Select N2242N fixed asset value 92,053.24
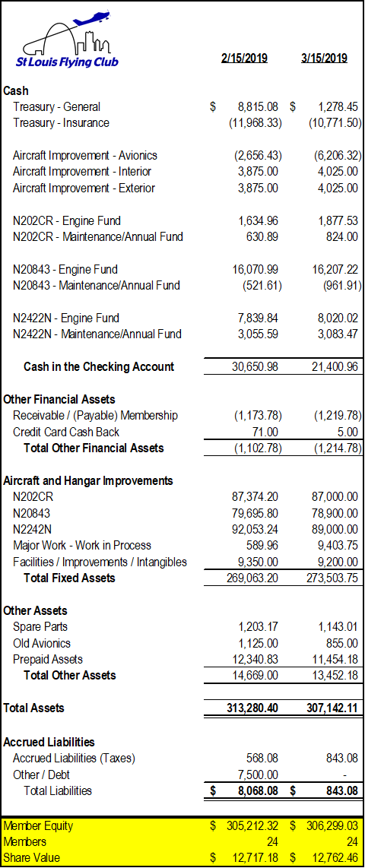The width and height of the screenshot is (365, 868). coord(255,529)
